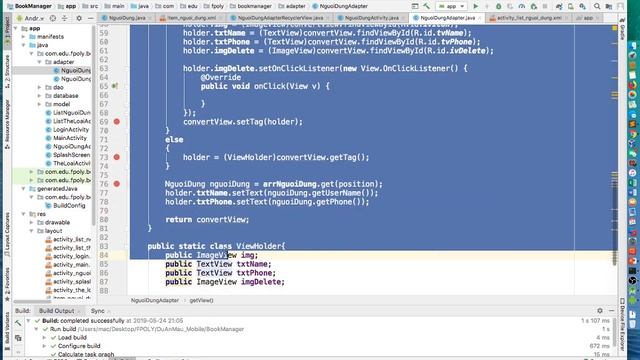
Task: Click the window layout icon left of the hammer
Action: [x=415, y=6]
